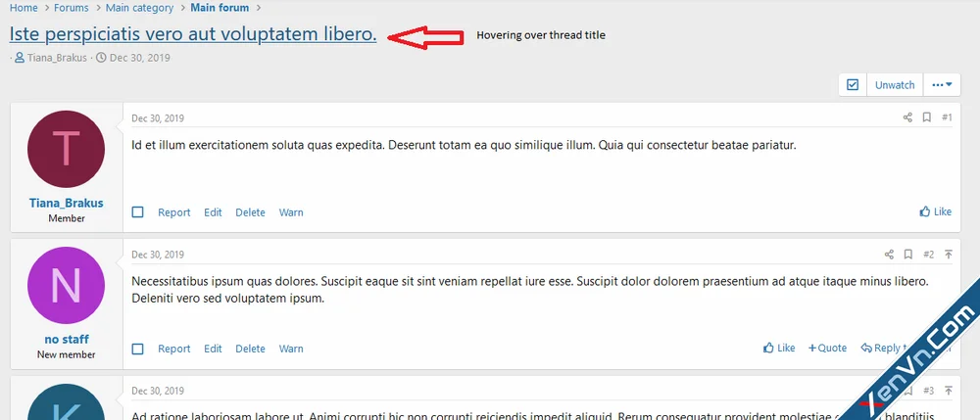Image resolution: width=980 pixels, height=420 pixels.
Task: Jump to top arrow on post #2
Action: (949, 255)
